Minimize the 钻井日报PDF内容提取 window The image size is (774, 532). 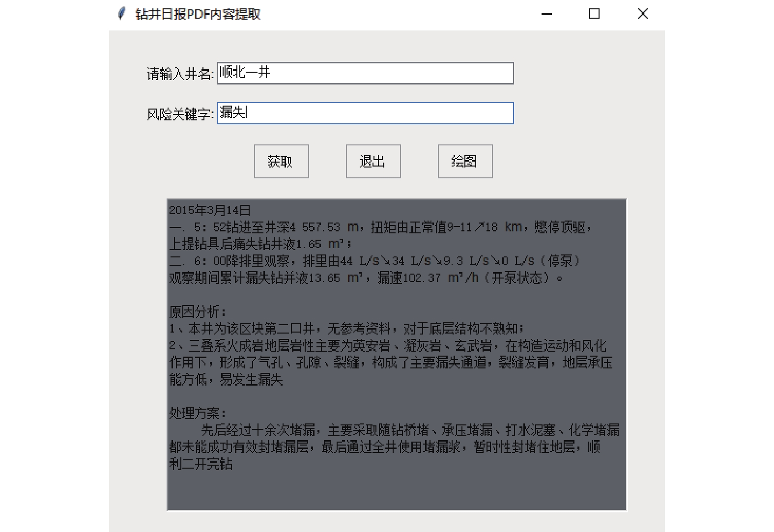point(546,14)
